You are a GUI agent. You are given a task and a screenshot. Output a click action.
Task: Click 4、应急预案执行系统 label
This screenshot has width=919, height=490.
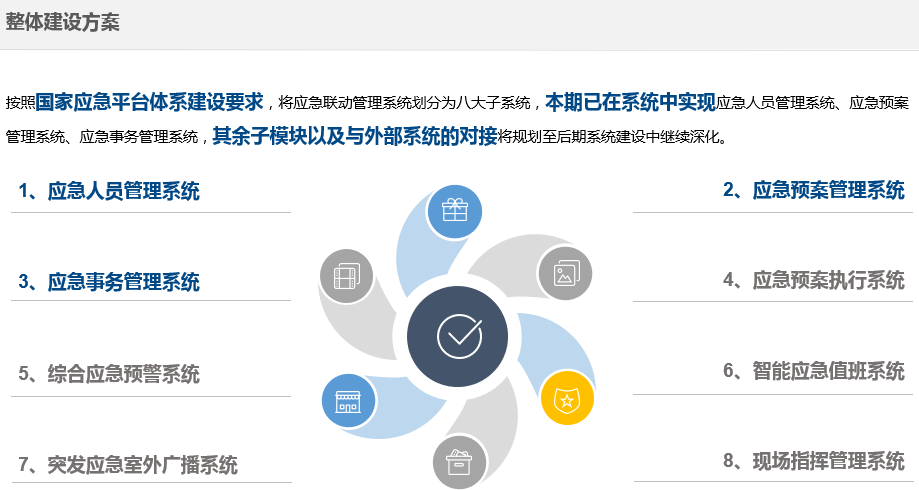[x=814, y=280]
